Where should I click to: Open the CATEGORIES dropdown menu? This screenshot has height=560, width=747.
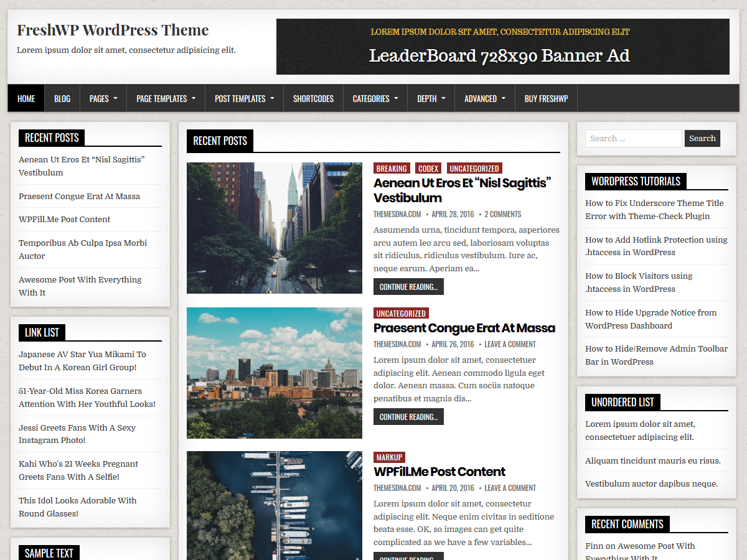point(372,98)
